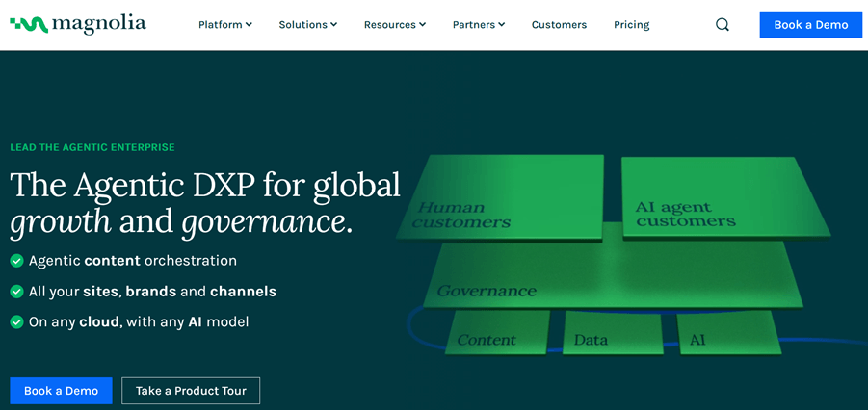Open the Platform nav item
Image resolution: width=868 pixels, height=410 pixels.
(x=225, y=25)
